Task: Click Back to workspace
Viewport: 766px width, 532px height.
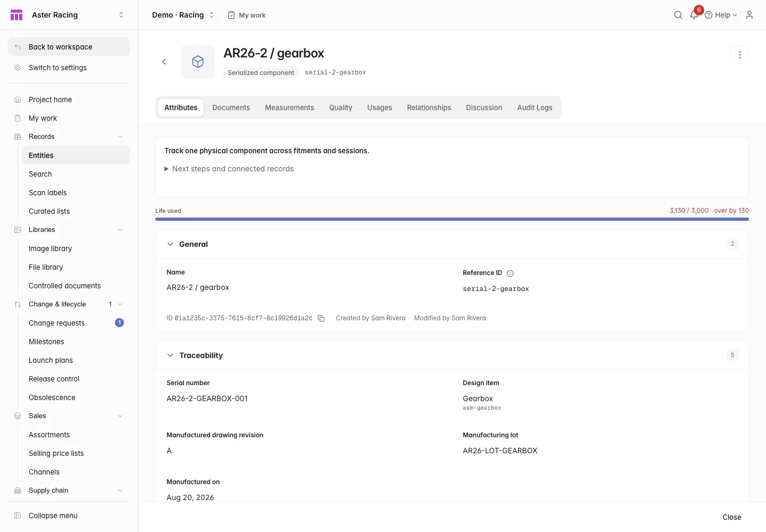Action: (69, 47)
